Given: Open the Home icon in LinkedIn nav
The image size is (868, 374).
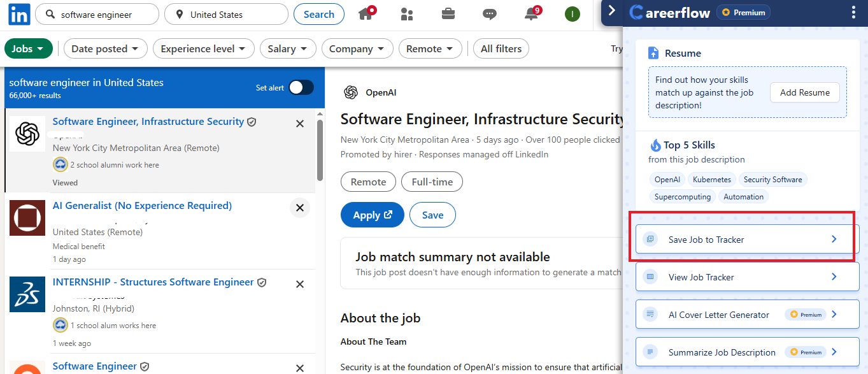Looking at the screenshot, I should (366, 13).
